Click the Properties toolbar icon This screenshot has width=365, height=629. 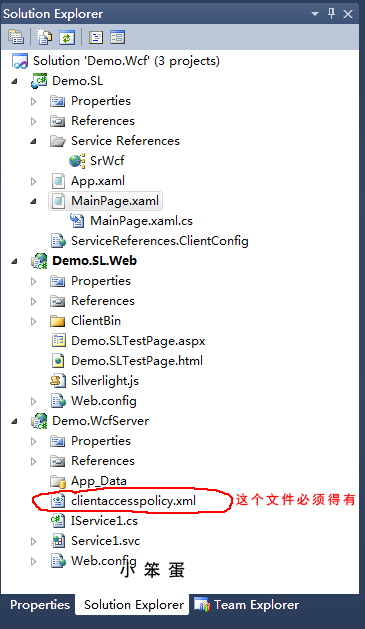16,37
